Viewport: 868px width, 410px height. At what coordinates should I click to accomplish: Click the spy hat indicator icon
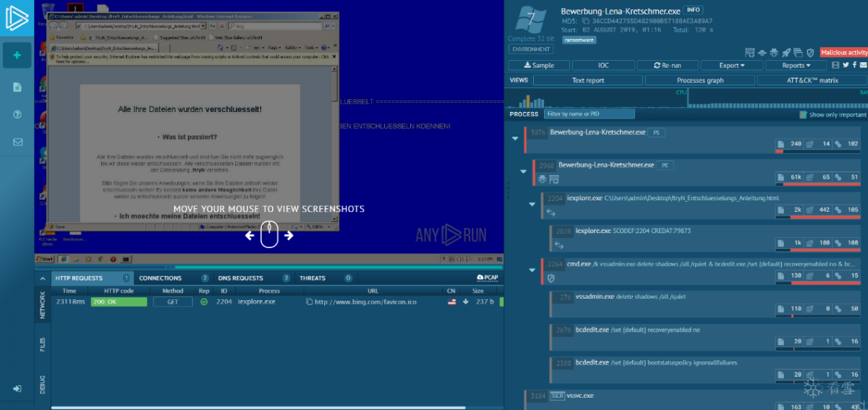(774, 52)
